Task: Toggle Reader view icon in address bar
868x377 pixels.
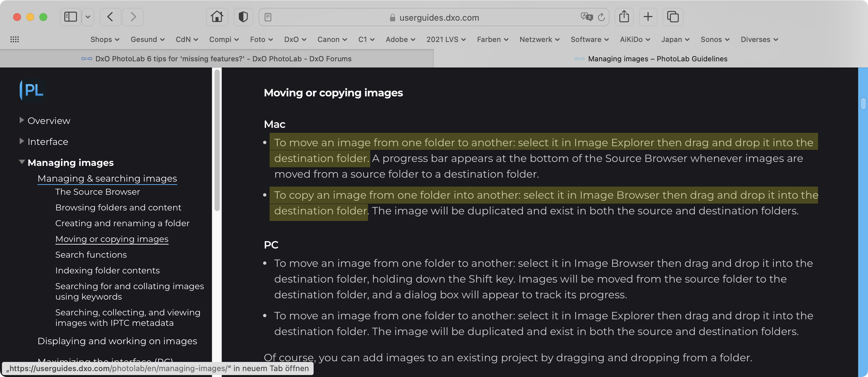Action: pos(268,17)
